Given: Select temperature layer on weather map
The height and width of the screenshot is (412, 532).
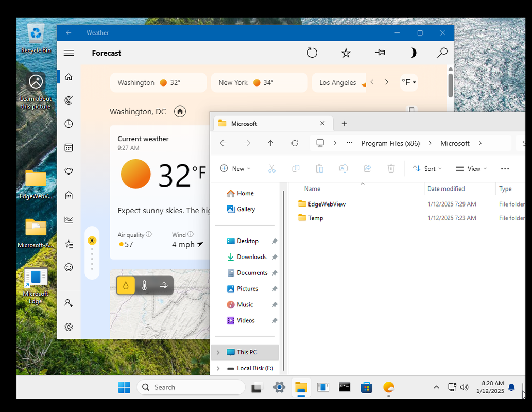Looking at the screenshot, I should [145, 285].
